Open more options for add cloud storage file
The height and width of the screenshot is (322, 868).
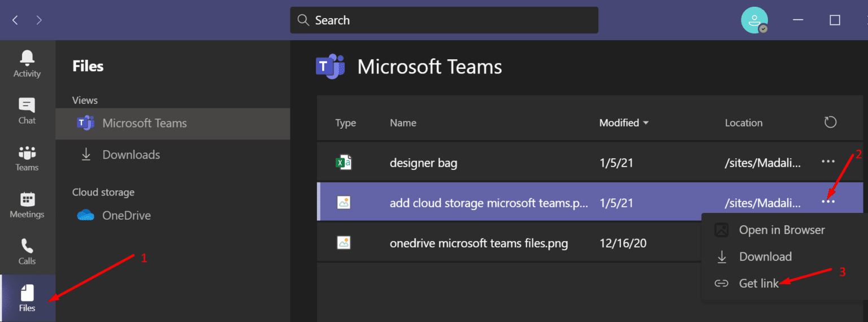(828, 202)
